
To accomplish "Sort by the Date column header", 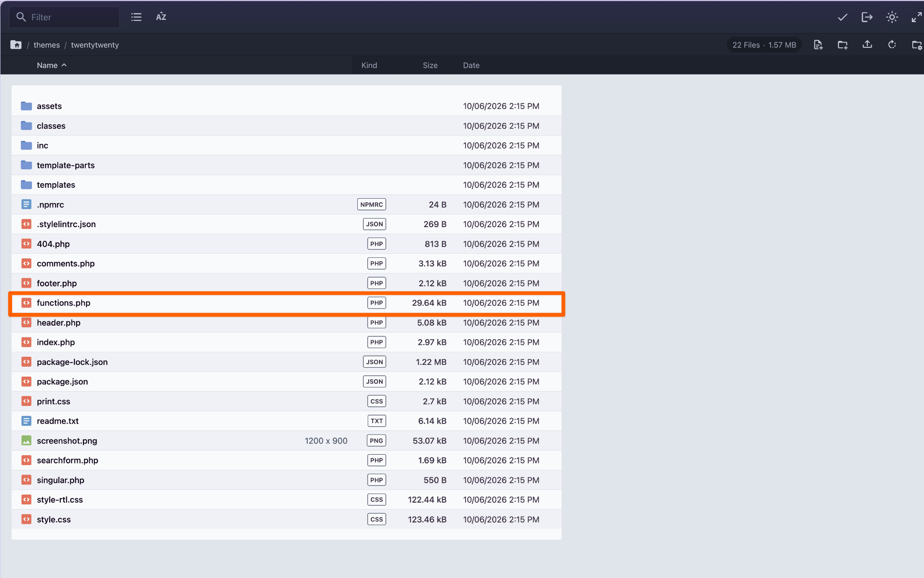I will coord(471,65).
